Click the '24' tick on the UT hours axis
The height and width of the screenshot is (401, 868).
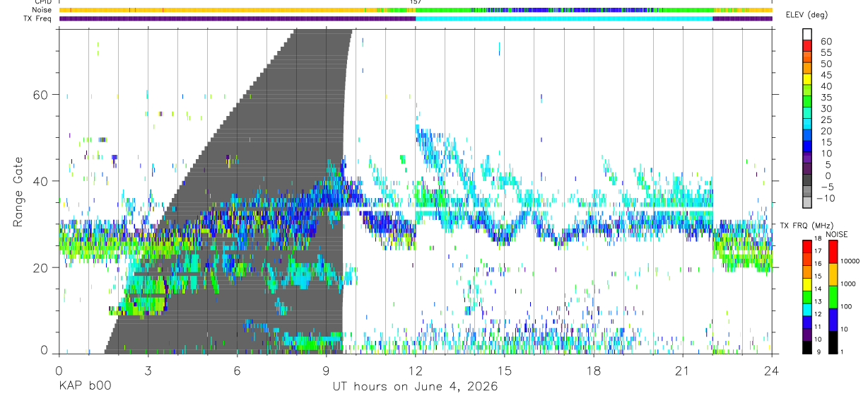tap(772, 370)
